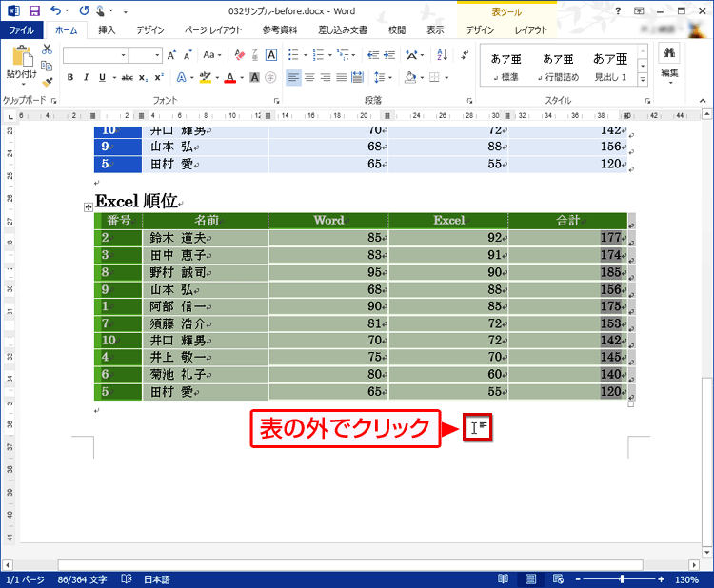Click 日本語 language status

157,579
